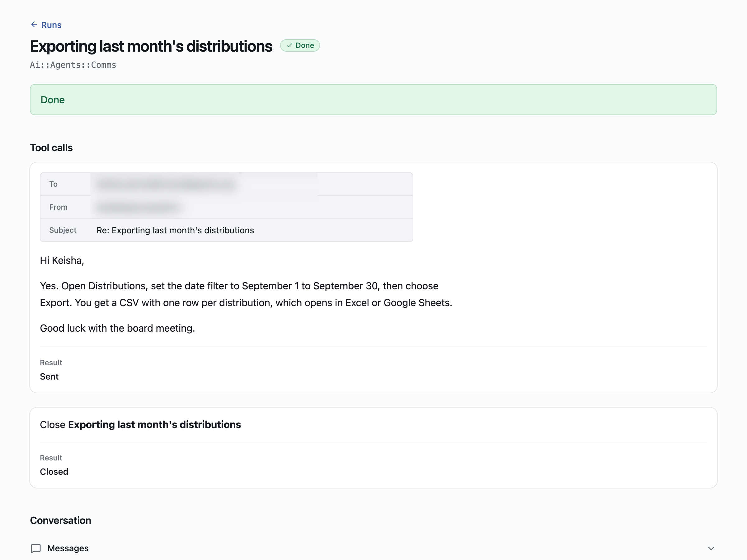Click the 'Closed' result value
The width and height of the screenshot is (747, 560).
coord(54,472)
